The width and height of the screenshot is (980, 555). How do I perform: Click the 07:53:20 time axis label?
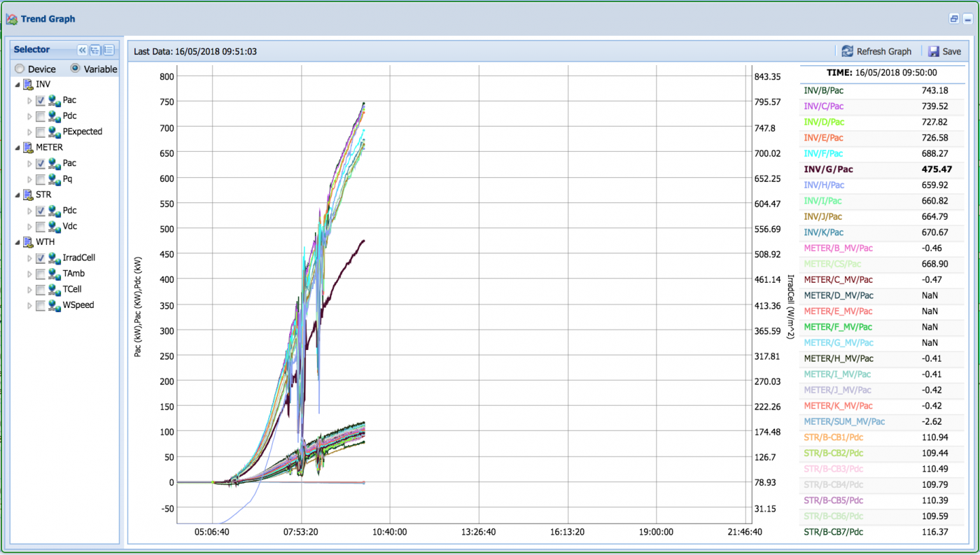pyautogui.click(x=302, y=532)
